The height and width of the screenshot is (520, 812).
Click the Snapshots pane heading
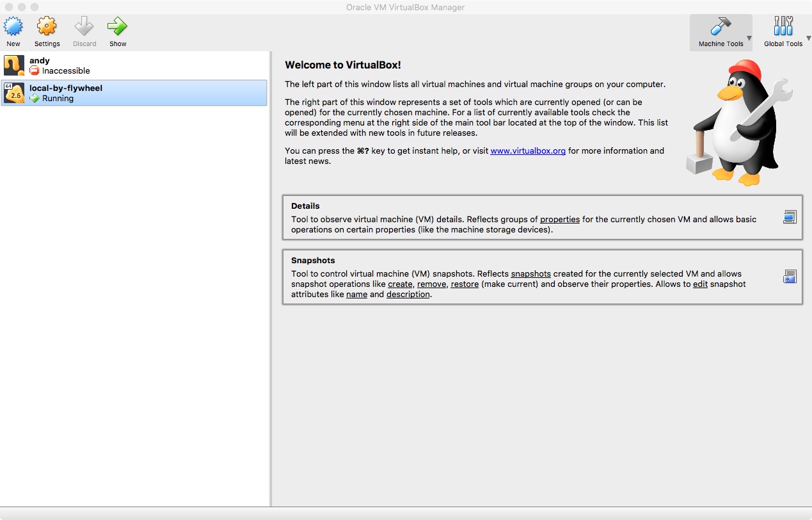click(313, 261)
